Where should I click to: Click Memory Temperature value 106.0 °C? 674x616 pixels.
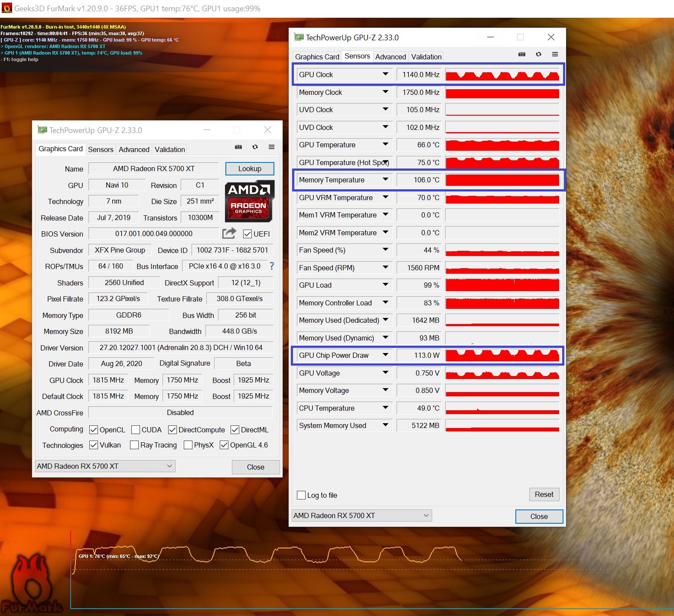point(419,180)
